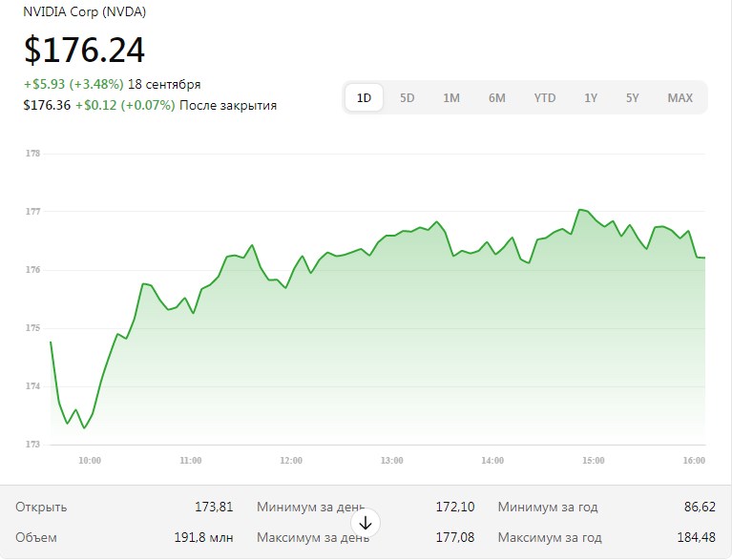The height and width of the screenshot is (560, 732).
Task: Click the year high value 184,48
Action: point(696,538)
